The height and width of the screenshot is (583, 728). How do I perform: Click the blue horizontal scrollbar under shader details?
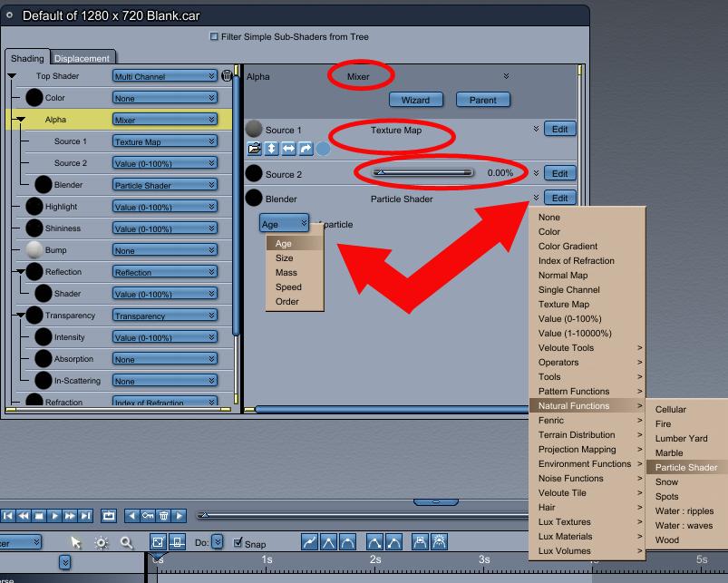[x=393, y=410]
